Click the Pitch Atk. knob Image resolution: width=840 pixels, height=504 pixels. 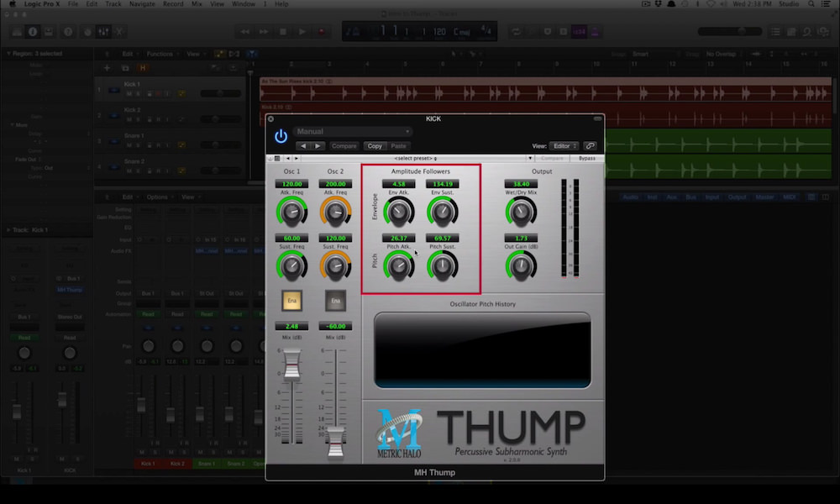(398, 266)
